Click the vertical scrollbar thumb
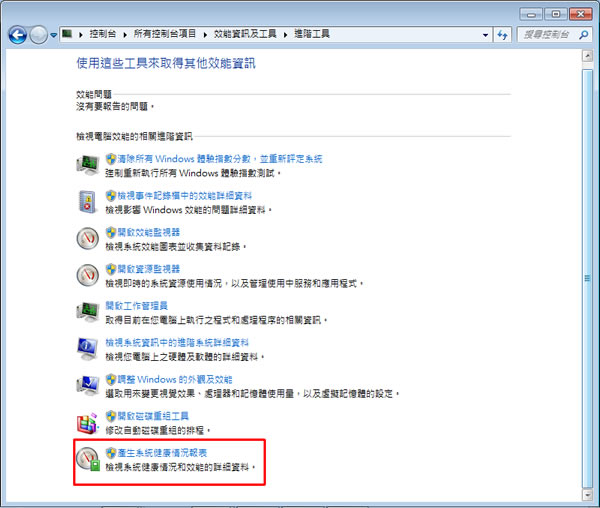 tap(587, 278)
